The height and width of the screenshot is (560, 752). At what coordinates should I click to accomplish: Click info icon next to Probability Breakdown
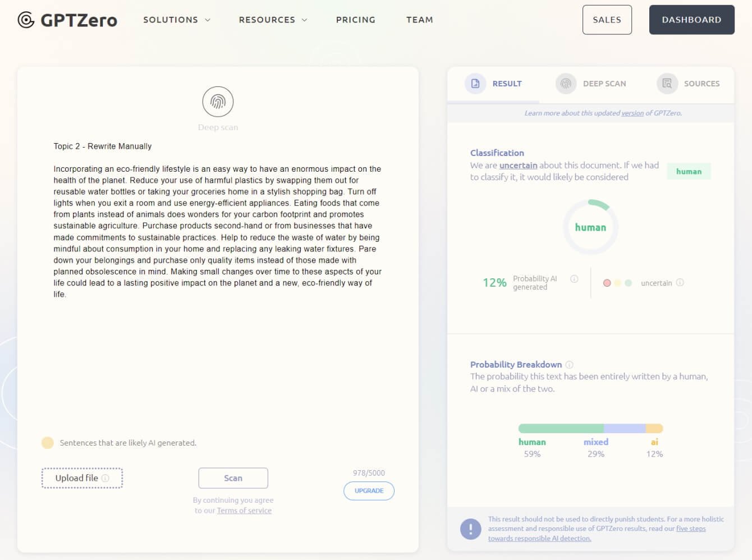tap(569, 365)
